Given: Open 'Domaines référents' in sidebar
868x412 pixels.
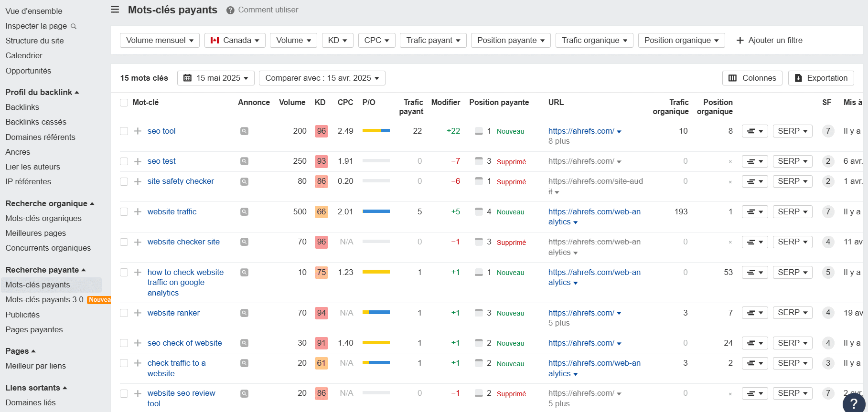Looking at the screenshot, I should click(40, 137).
